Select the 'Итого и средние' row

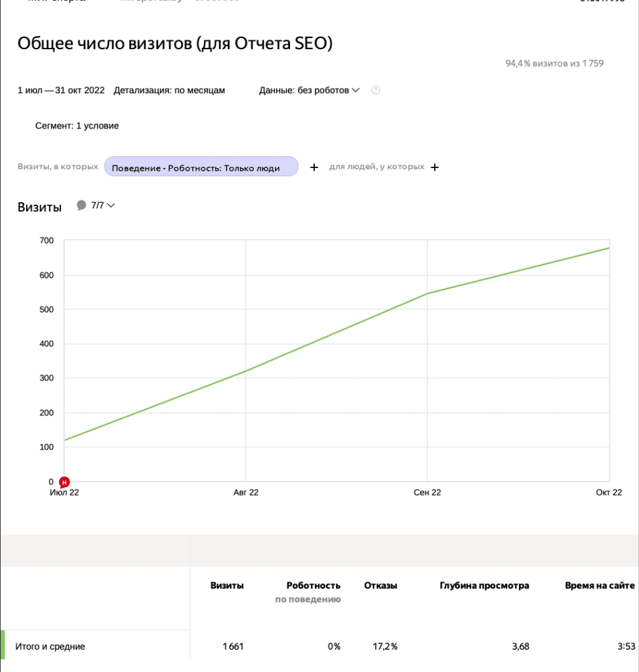coord(51,646)
